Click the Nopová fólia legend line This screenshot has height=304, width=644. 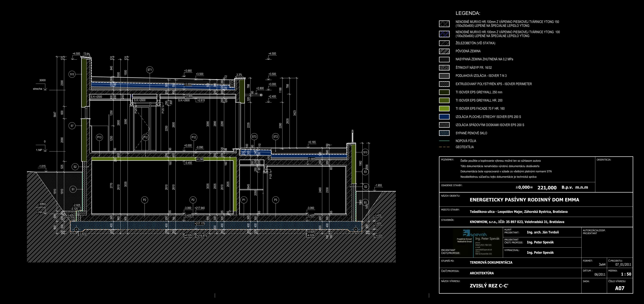click(x=444, y=141)
